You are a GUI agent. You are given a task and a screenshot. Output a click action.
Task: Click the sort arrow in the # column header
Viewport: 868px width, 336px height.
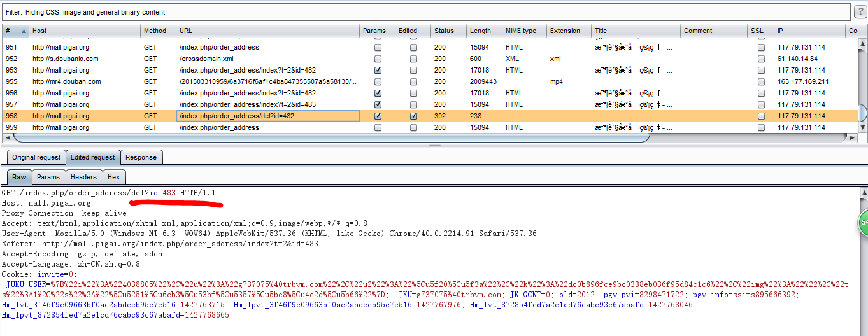(24, 31)
